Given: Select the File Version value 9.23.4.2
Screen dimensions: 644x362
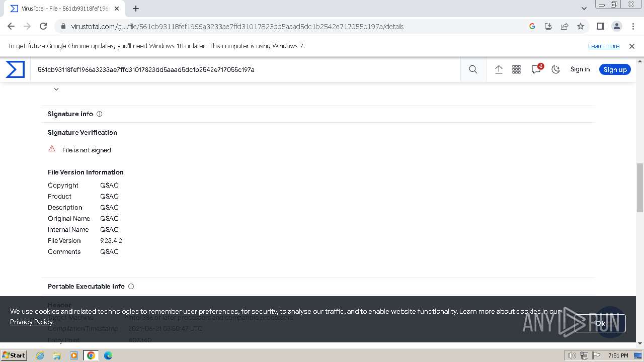Looking at the screenshot, I should pyautogui.click(x=111, y=240).
